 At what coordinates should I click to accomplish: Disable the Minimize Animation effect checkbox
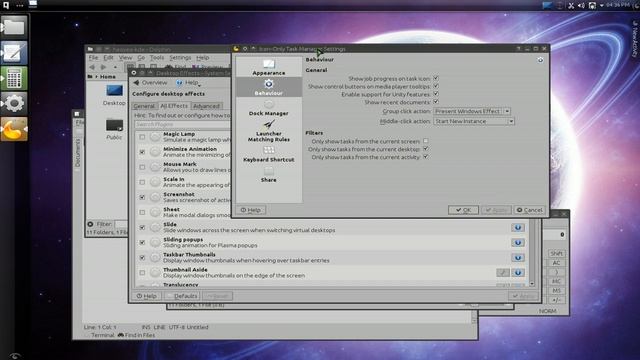click(x=142, y=152)
